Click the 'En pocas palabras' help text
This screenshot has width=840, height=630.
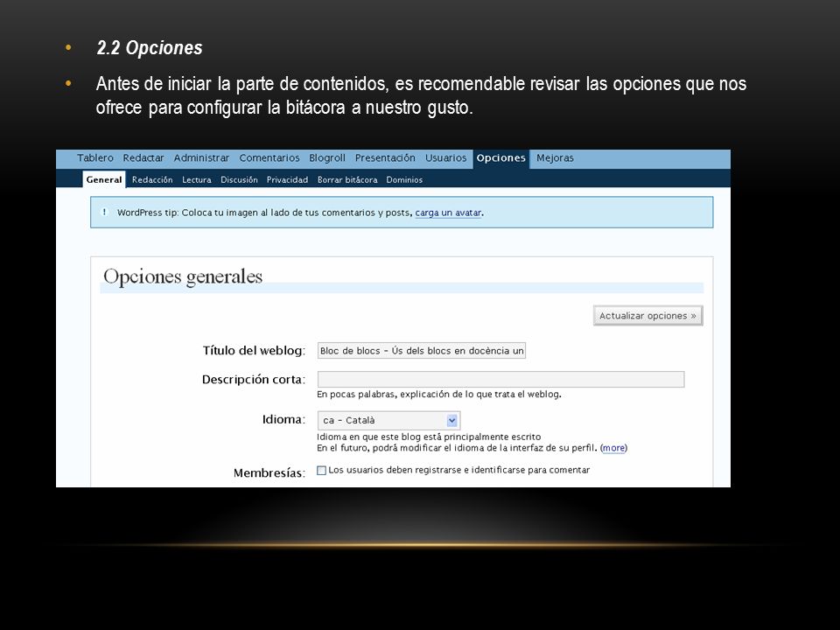[x=438, y=395]
